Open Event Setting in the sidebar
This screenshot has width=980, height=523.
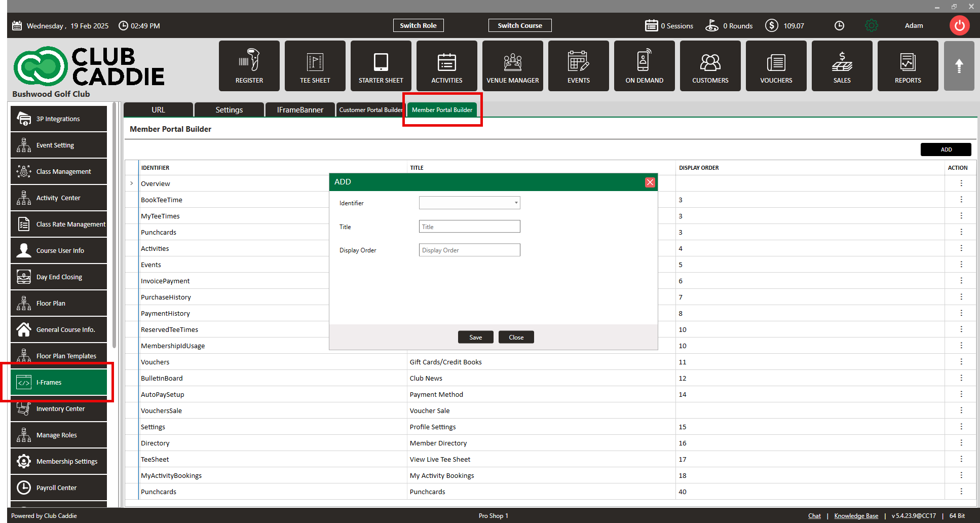pos(59,145)
